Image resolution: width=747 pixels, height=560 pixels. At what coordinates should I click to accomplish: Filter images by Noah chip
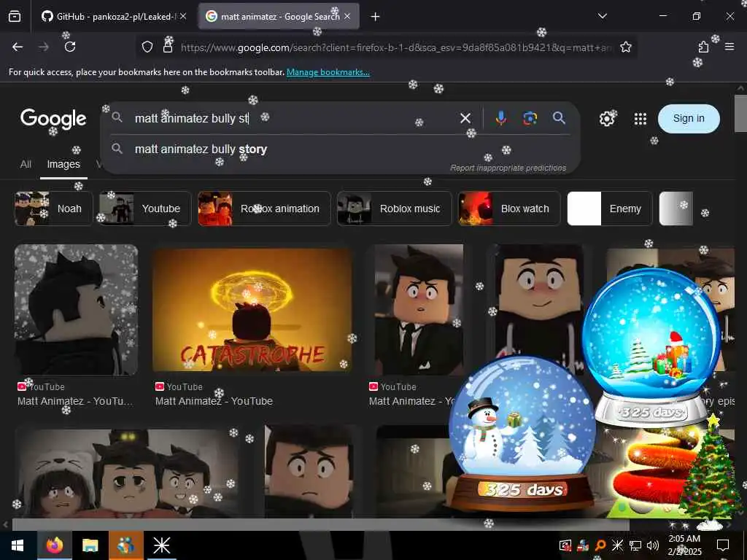click(53, 209)
